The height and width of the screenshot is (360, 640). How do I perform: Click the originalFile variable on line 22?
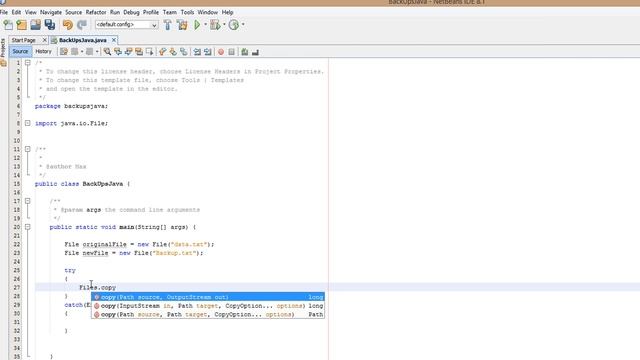(104, 244)
